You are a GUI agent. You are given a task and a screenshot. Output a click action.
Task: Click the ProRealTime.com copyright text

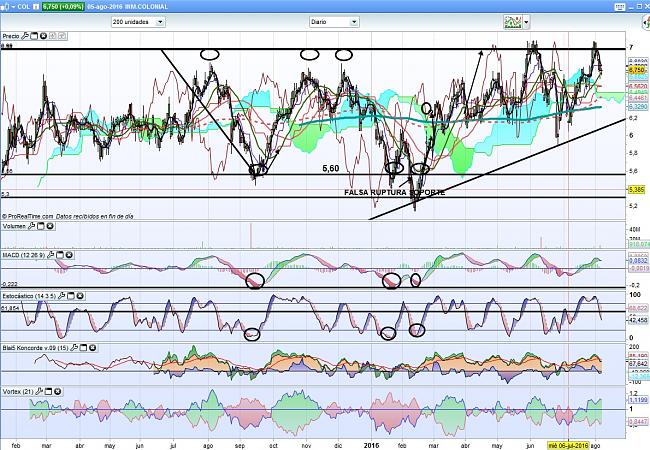tap(28, 216)
